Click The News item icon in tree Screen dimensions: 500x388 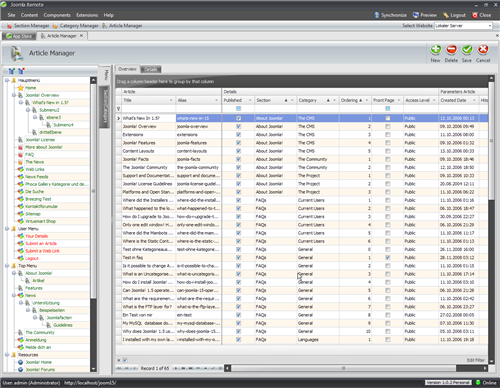(21, 162)
